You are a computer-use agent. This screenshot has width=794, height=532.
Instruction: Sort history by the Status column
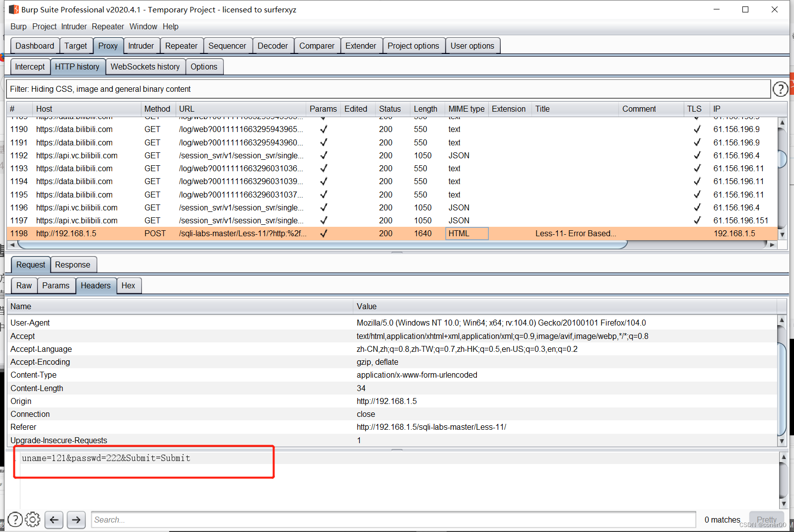coord(393,109)
